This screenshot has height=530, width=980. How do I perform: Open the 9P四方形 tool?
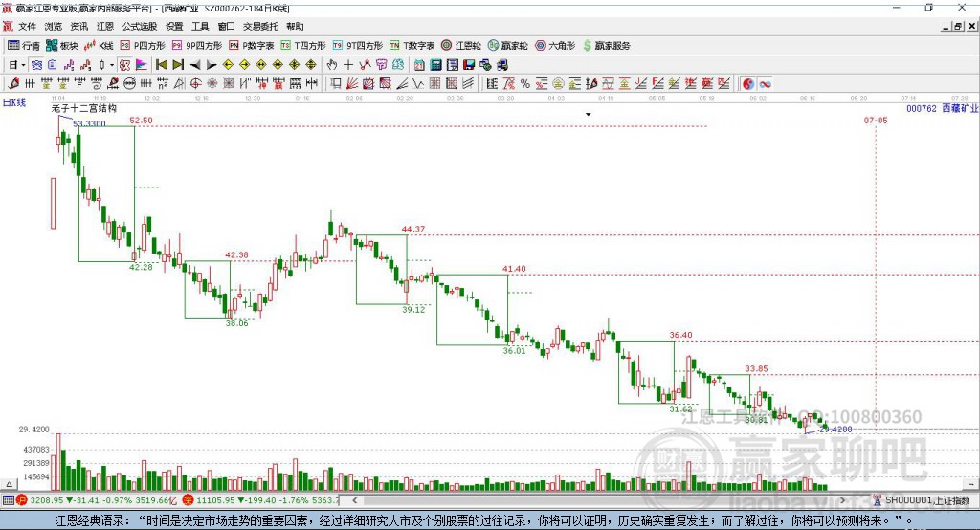click(x=197, y=46)
